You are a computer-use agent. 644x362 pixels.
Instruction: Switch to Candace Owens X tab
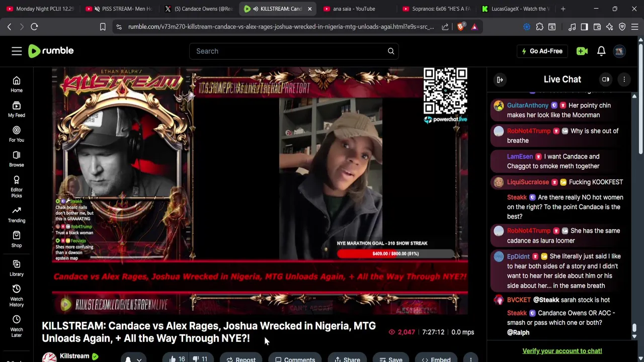tap(199, 9)
